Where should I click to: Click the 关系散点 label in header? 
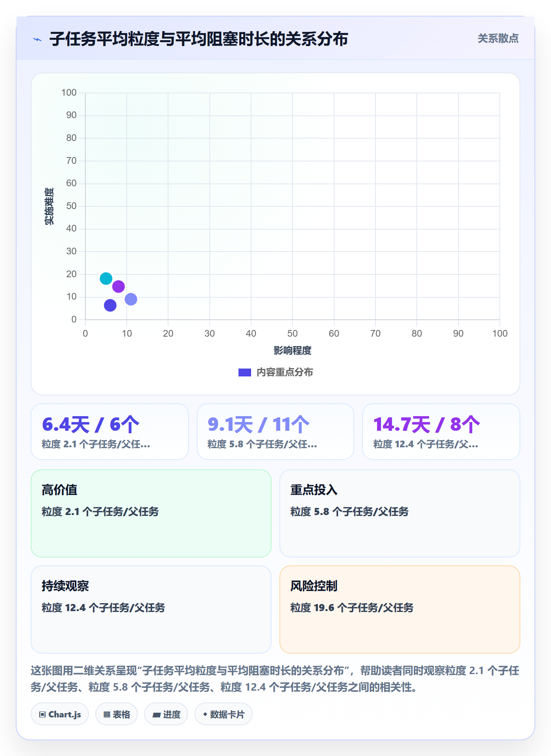tap(498, 39)
